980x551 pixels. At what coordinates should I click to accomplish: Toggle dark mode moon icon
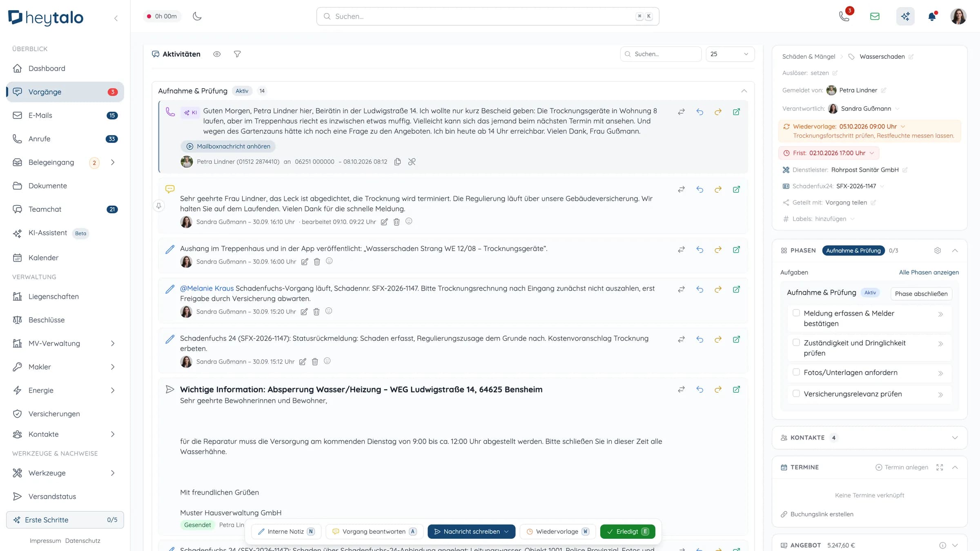pos(197,16)
